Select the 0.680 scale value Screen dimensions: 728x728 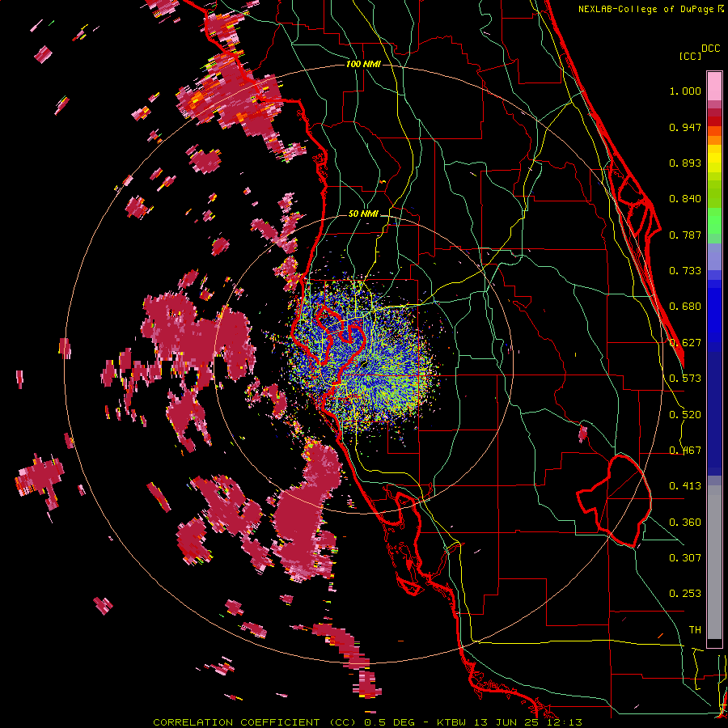click(685, 307)
